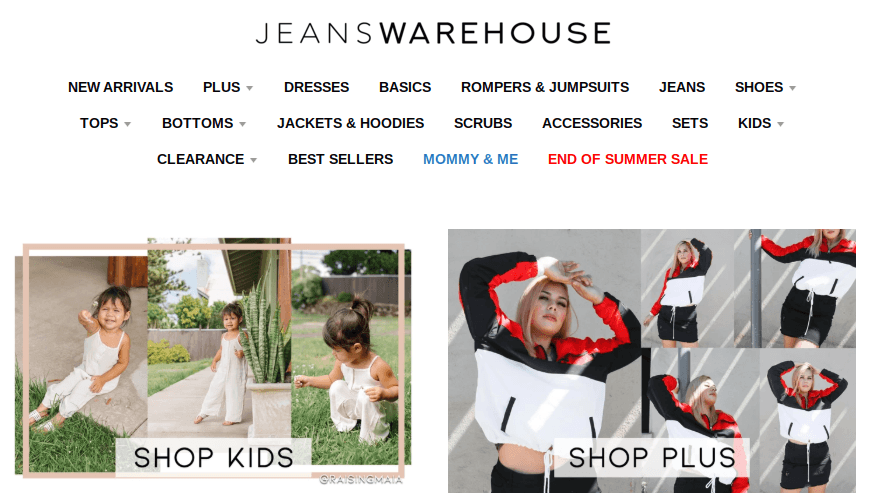This screenshot has height=502, width=869.
Task: Open the Kids dropdown menu
Action: 761,123
